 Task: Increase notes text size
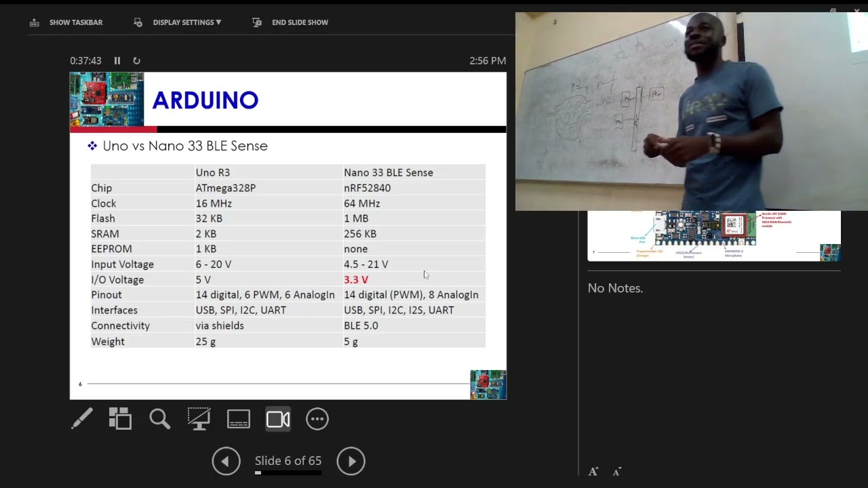(593, 472)
